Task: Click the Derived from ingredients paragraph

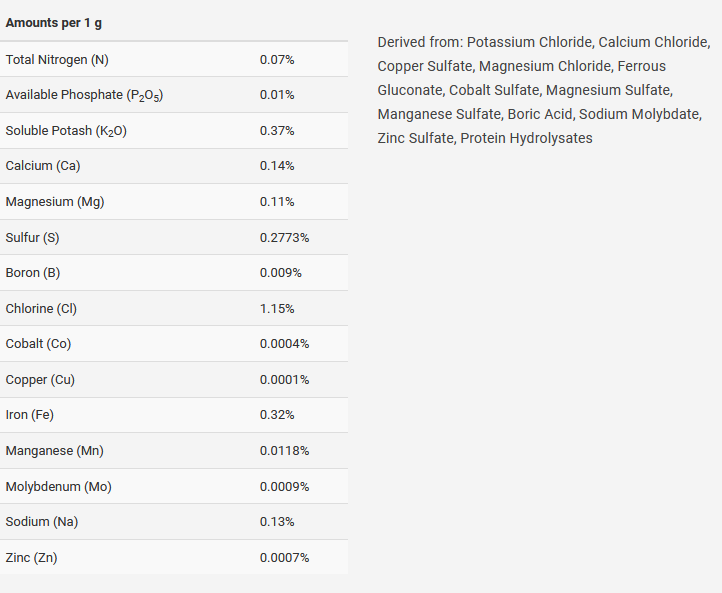Action: [x=544, y=90]
